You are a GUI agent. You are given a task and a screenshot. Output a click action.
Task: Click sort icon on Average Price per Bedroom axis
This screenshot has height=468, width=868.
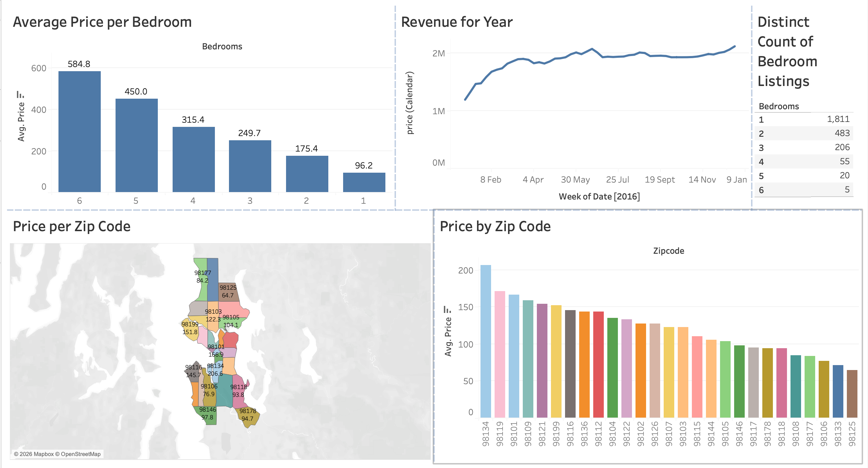point(20,94)
